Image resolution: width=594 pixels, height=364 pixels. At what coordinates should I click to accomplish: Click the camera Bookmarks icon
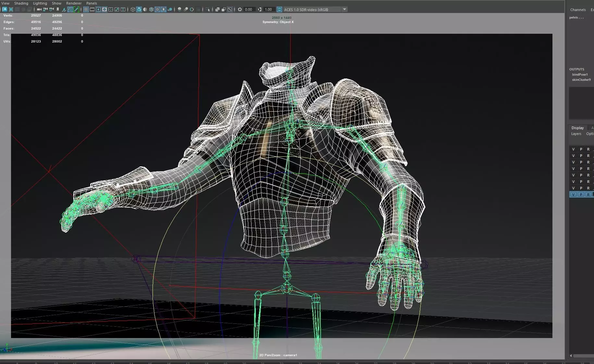(x=57, y=9)
